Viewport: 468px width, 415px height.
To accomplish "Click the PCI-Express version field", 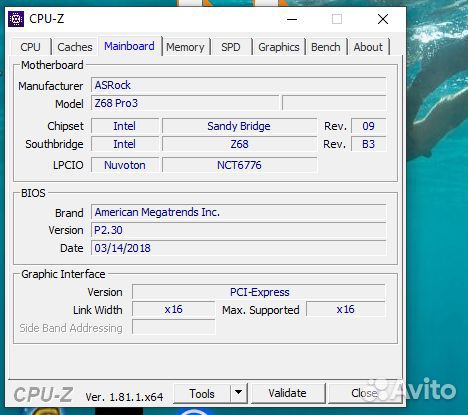I will (259, 292).
